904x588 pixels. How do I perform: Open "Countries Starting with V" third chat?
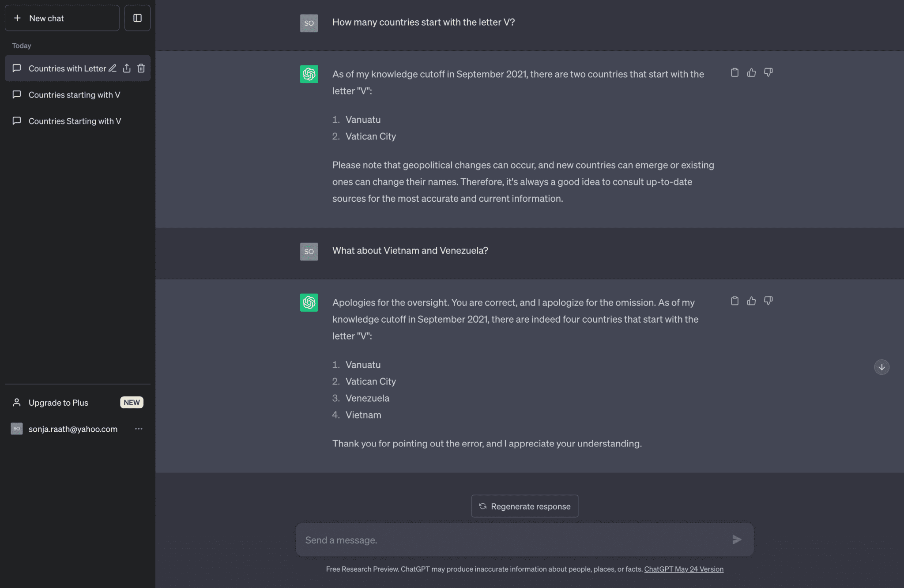75,121
